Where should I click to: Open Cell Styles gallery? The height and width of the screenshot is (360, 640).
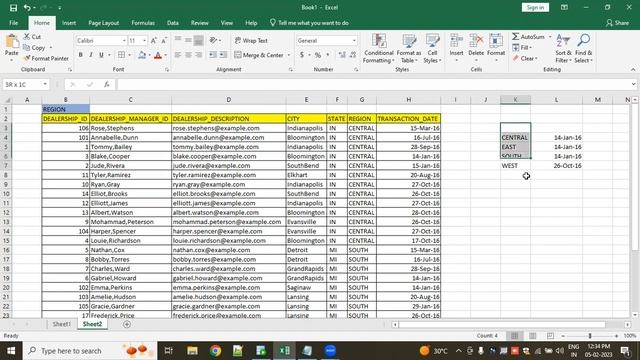pos(432,49)
